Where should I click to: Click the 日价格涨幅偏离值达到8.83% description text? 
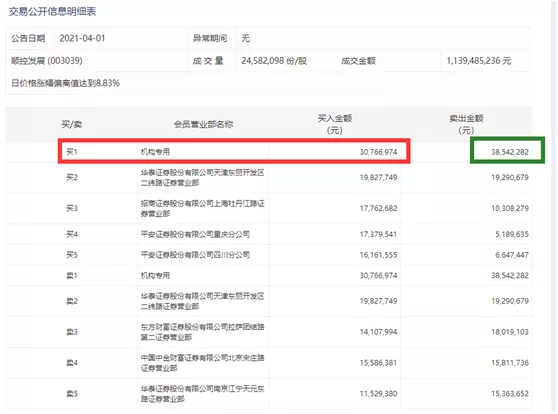pyautogui.click(x=65, y=83)
